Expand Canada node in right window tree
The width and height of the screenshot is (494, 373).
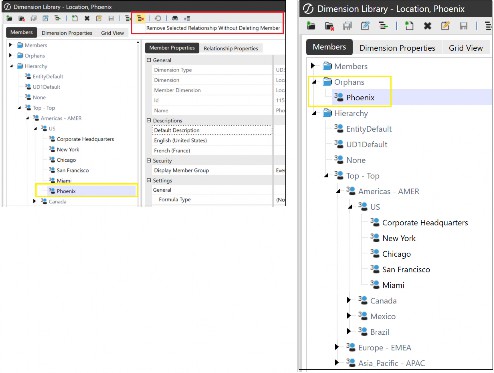tap(349, 300)
